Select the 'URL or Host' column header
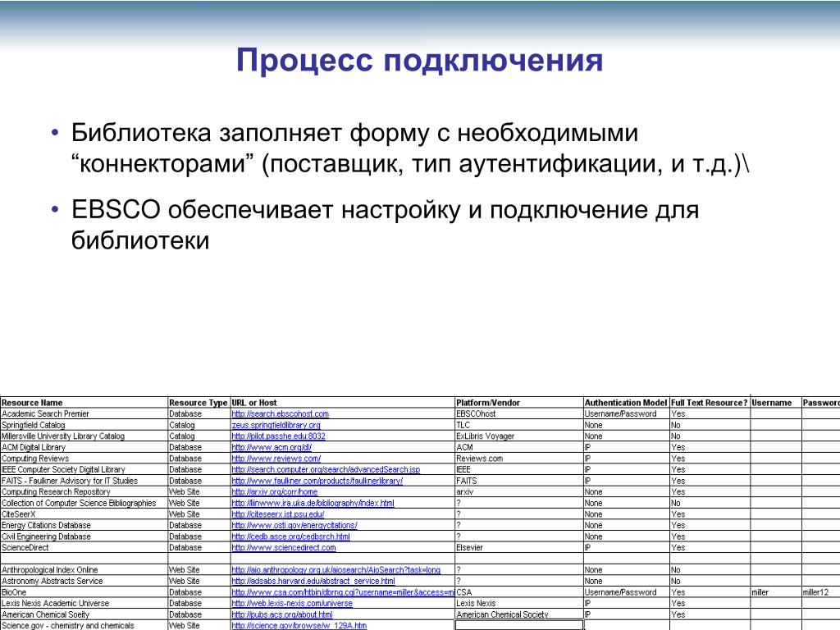This screenshot has height=630, width=840. pos(342,402)
